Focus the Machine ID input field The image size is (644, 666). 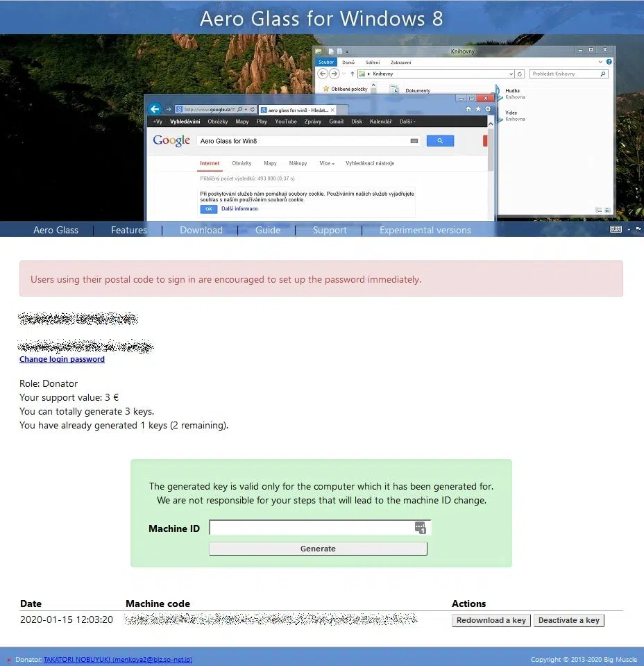click(x=320, y=528)
